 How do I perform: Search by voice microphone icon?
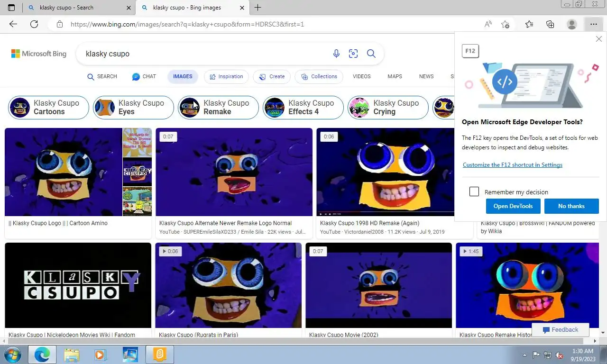pyautogui.click(x=336, y=54)
